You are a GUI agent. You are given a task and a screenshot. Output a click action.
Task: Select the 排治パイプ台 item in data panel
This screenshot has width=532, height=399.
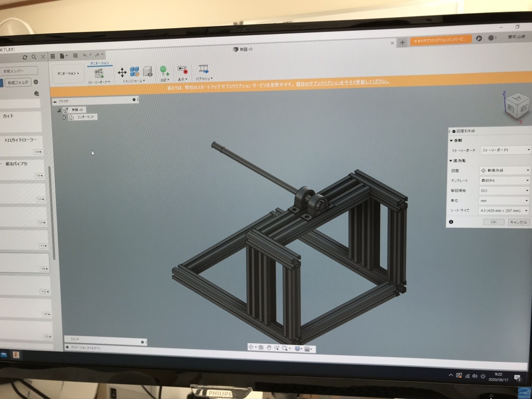click(x=21, y=169)
